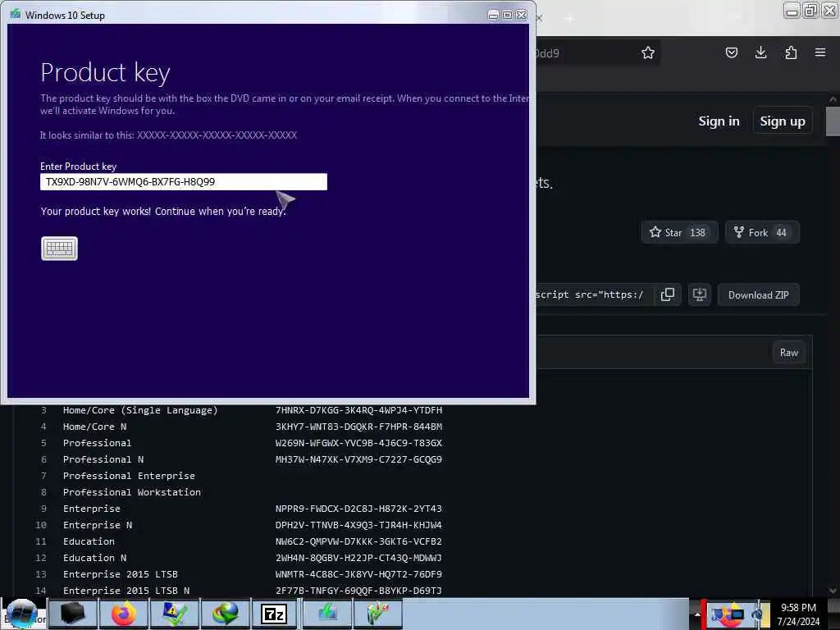The image size is (840, 630).
Task: Click 'Enterprise 2015 LTSB N' row text
Action: point(126,591)
